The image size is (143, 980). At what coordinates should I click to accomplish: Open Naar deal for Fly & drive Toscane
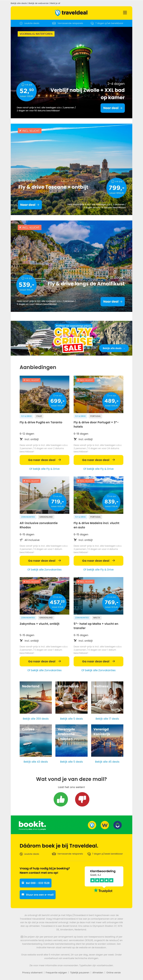click(30, 205)
